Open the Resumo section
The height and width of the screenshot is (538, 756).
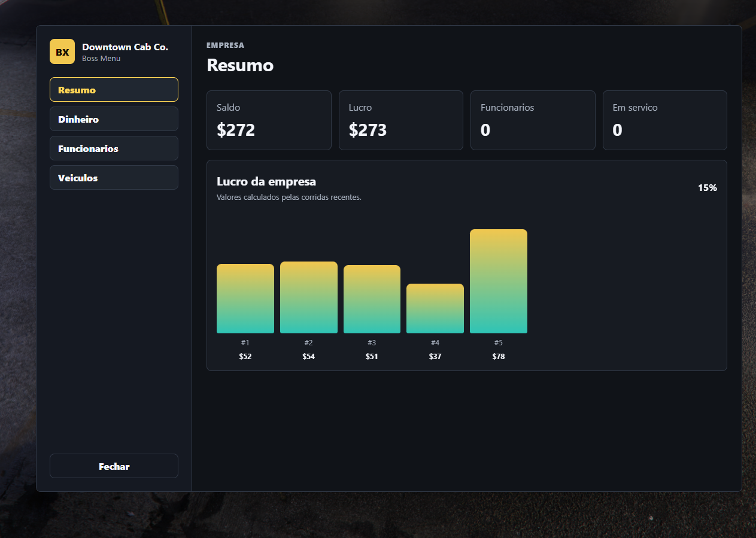tap(114, 90)
